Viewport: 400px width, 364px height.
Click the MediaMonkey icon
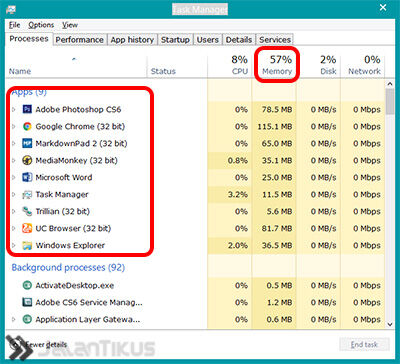tap(27, 160)
